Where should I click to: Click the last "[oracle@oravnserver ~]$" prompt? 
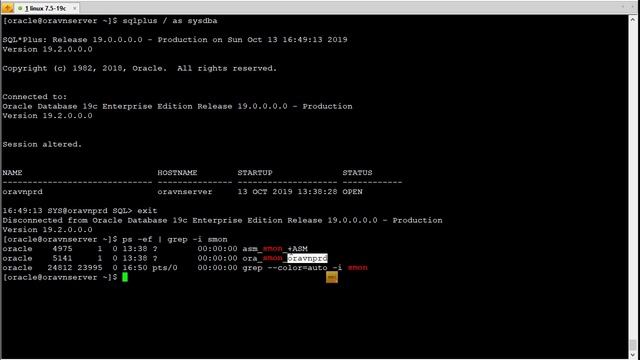coord(60,277)
